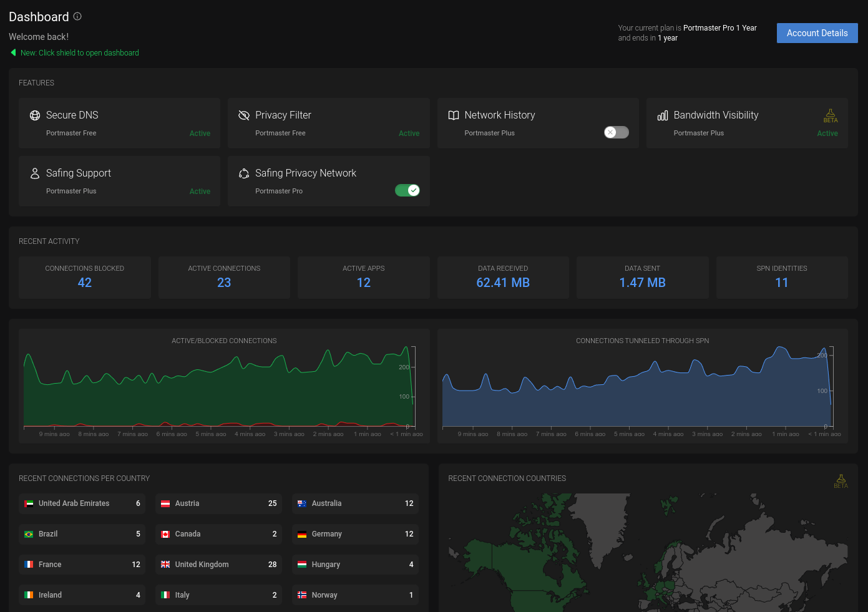Enable the Network History toggle
Viewport: 868px width, 612px height.
616,132
